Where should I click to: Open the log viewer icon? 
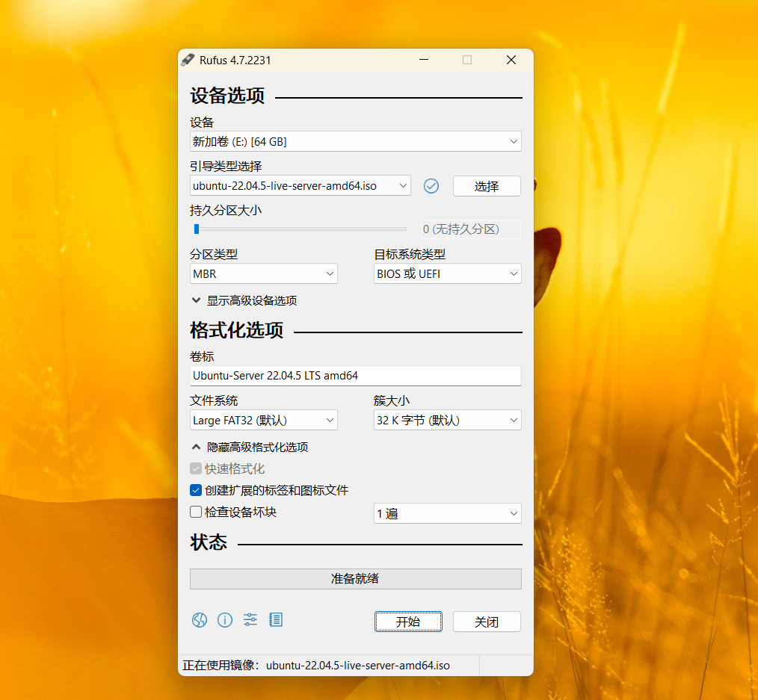pyautogui.click(x=276, y=619)
